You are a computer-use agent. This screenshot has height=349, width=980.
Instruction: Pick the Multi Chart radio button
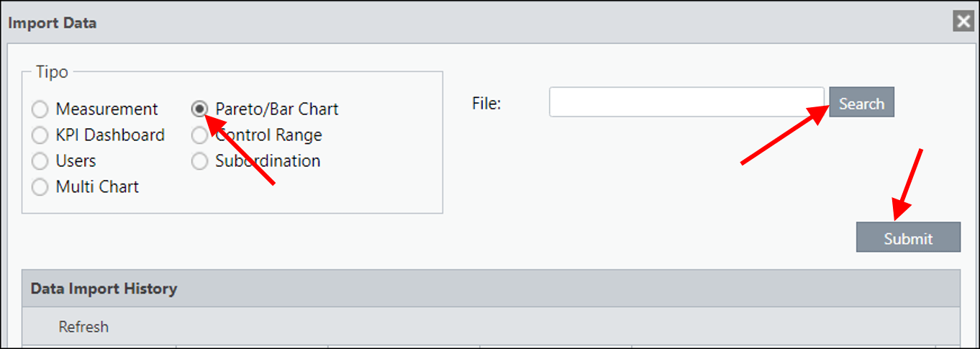click(x=40, y=187)
